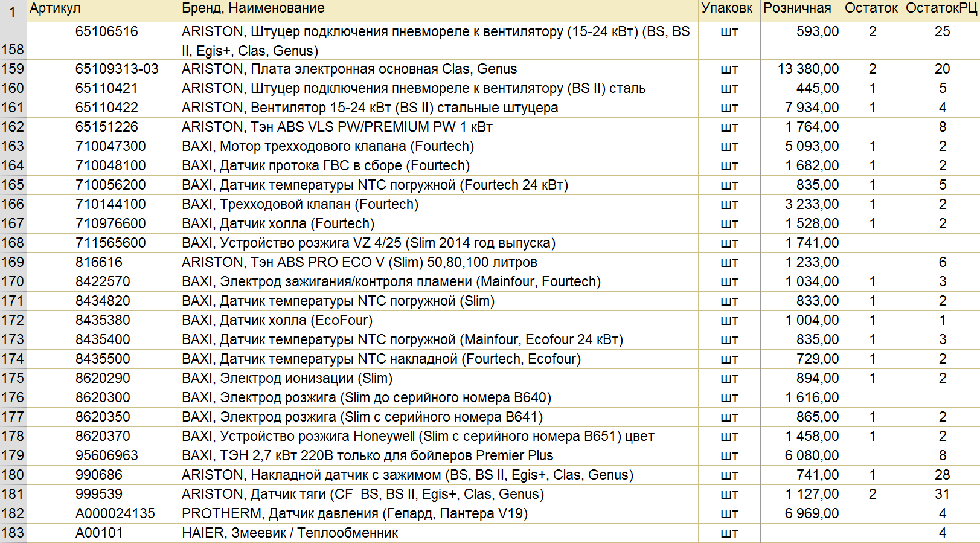Click article cell A00101
The image size is (980, 543).
[x=103, y=533]
